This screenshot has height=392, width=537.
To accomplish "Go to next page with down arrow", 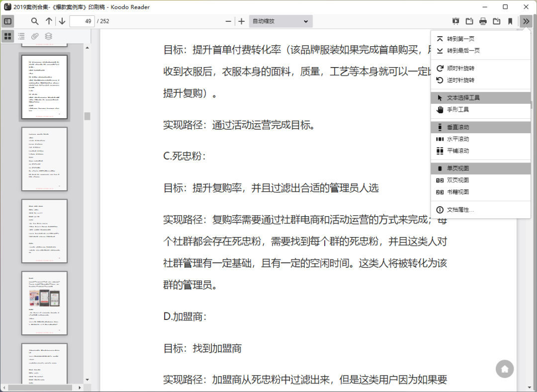I will click(x=61, y=21).
